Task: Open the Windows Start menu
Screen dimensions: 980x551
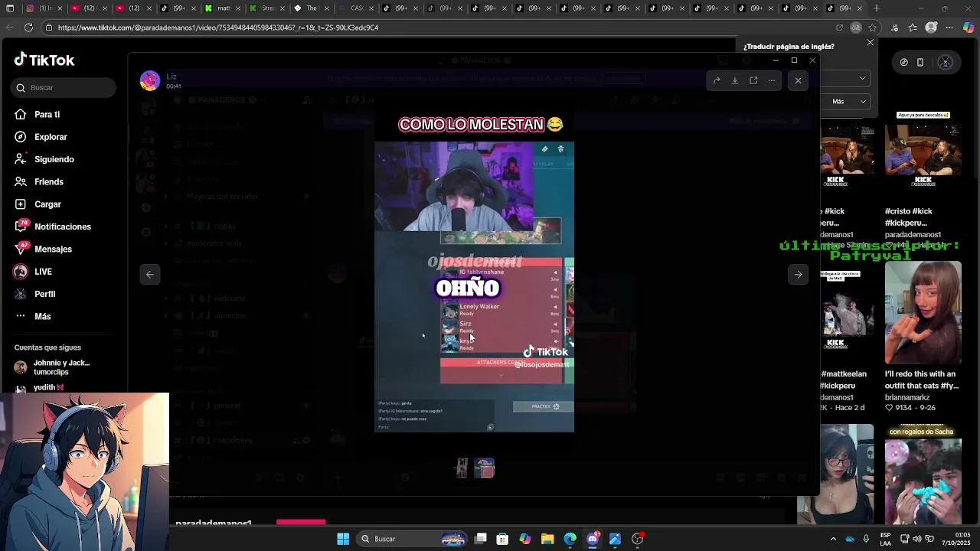Action: [343, 539]
